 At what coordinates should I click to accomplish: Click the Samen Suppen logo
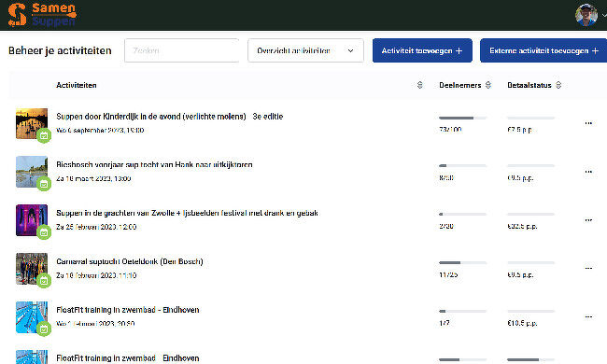click(42, 15)
